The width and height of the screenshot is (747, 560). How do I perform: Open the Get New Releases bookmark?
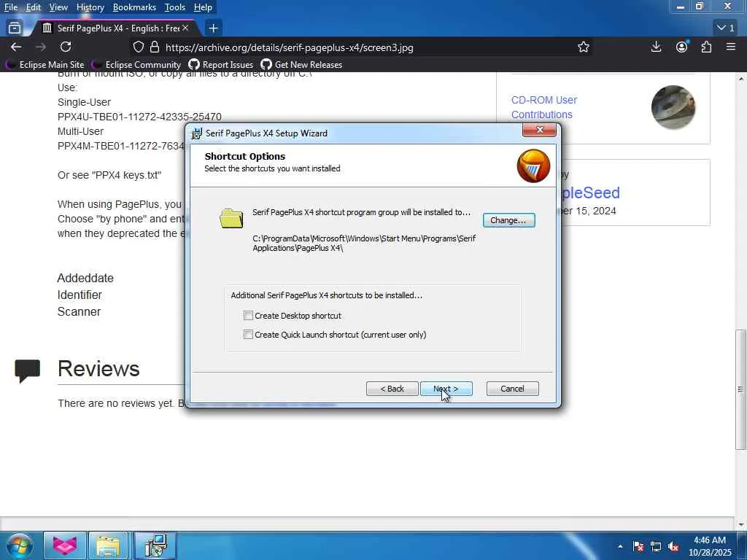point(301,65)
